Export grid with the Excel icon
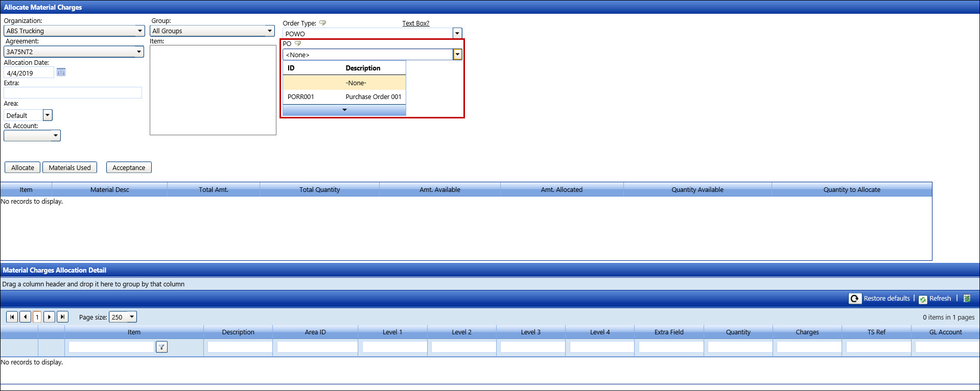Image resolution: width=980 pixels, height=391 pixels. pyautogui.click(x=967, y=299)
